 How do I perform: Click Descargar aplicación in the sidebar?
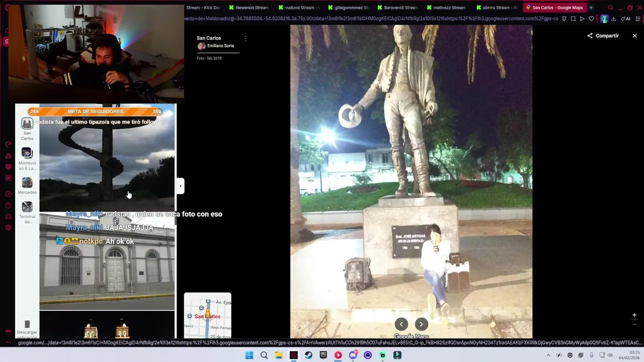point(27,329)
